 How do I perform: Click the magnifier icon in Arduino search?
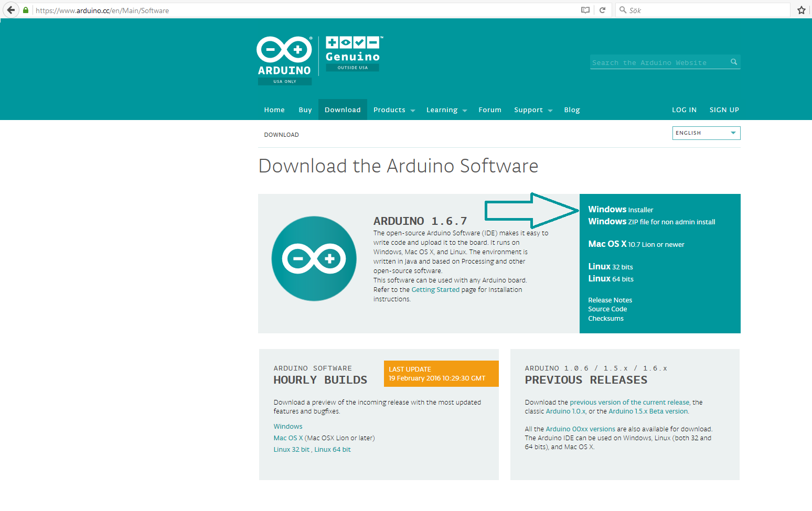click(x=734, y=62)
